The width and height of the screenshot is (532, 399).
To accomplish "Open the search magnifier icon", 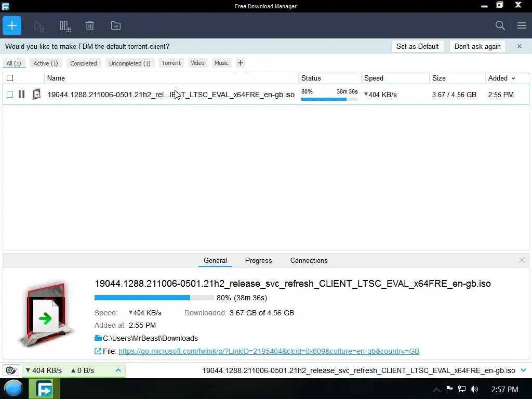I will 500,25.
